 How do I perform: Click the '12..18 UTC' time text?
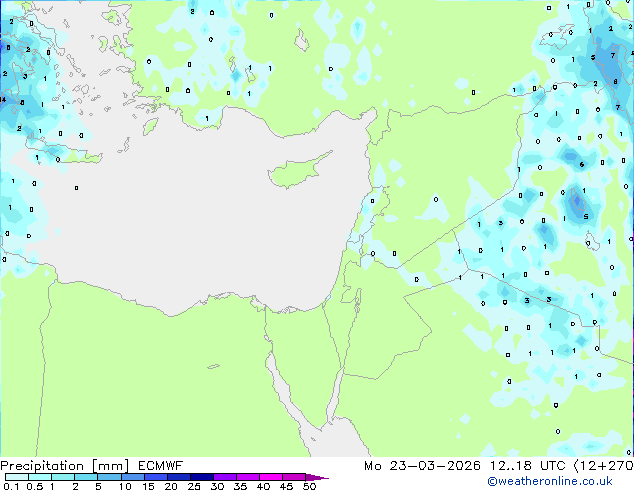527,466
